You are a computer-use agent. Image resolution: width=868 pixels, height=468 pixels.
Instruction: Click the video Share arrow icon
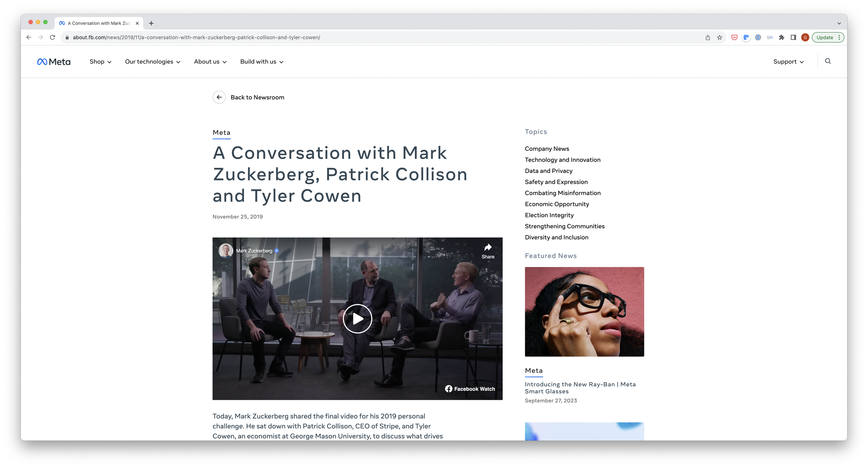(488, 247)
